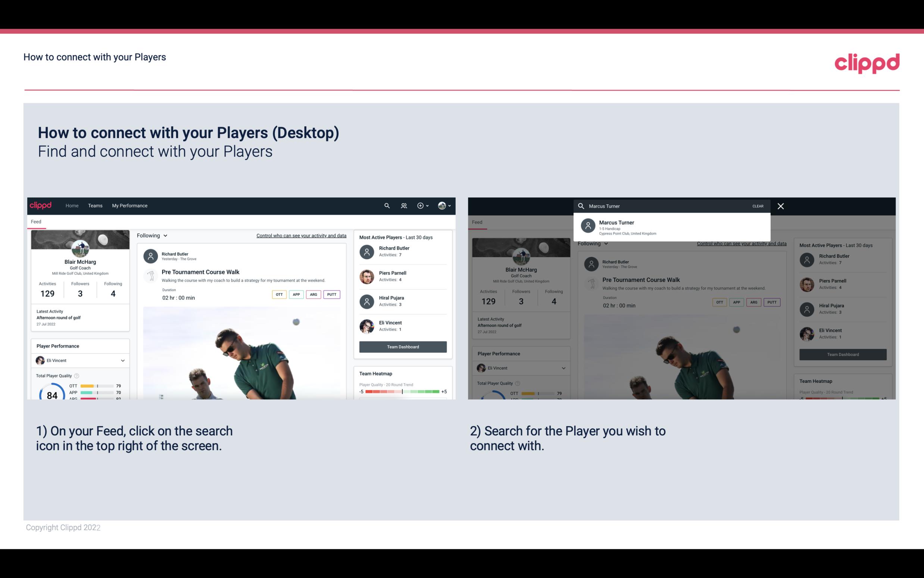Click the Team Heatmap round trend slider
Image resolution: width=924 pixels, height=578 pixels.
click(402, 392)
